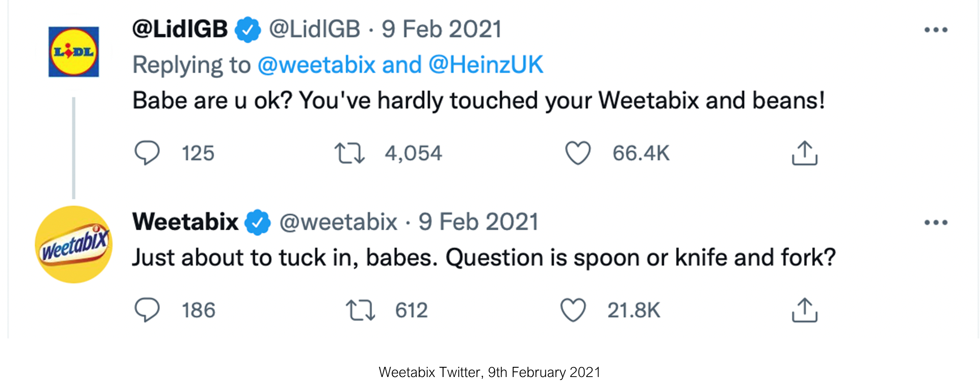Screen dimensions: 980x389
Task: Retweet the Weetabix tweet
Action: click(x=360, y=310)
